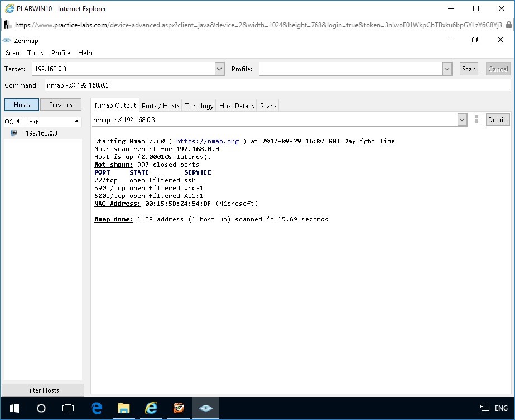The height and width of the screenshot is (420, 515).
Task: Close the Zenmap window
Action: point(500,40)
